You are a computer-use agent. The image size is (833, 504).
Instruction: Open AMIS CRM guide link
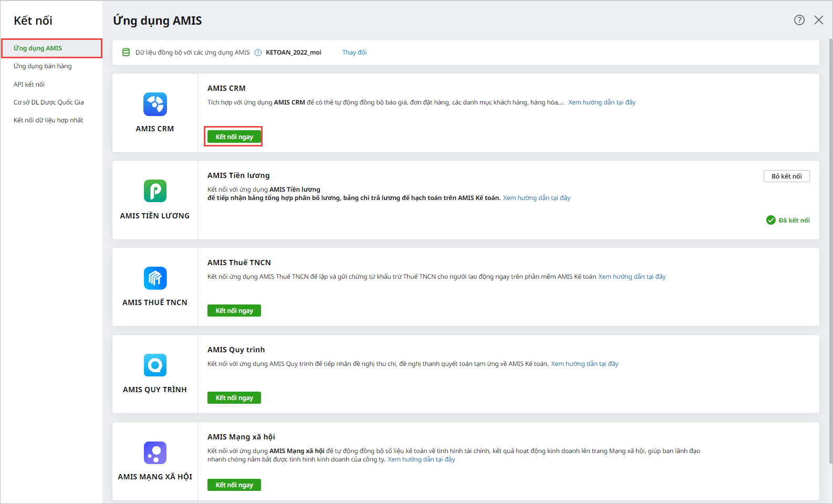click(602, 102)
